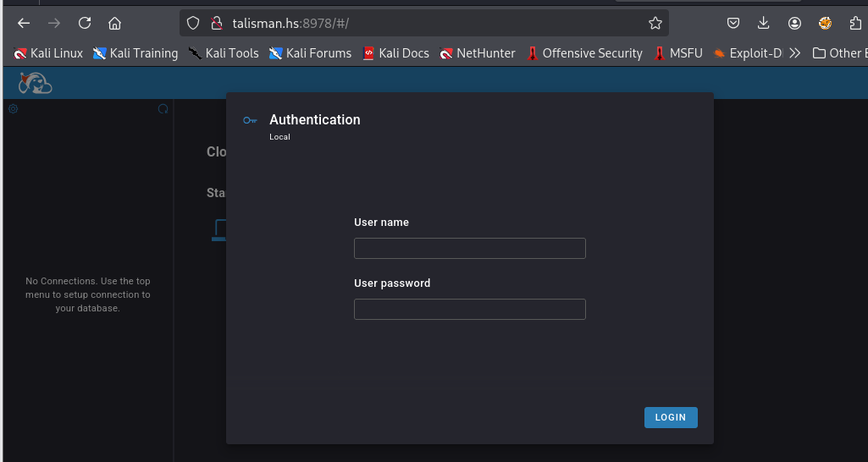Image resolution: width=868 pixels, height=462 pixels.
Task: Bookmark this page with the star icon
Action: pos(655,23)
